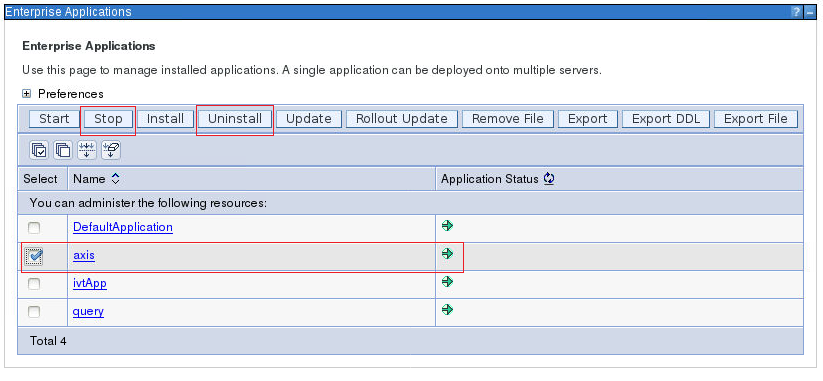Screen dimensions: 823x381
Task: Open the query application link
Action: [88, 312]
